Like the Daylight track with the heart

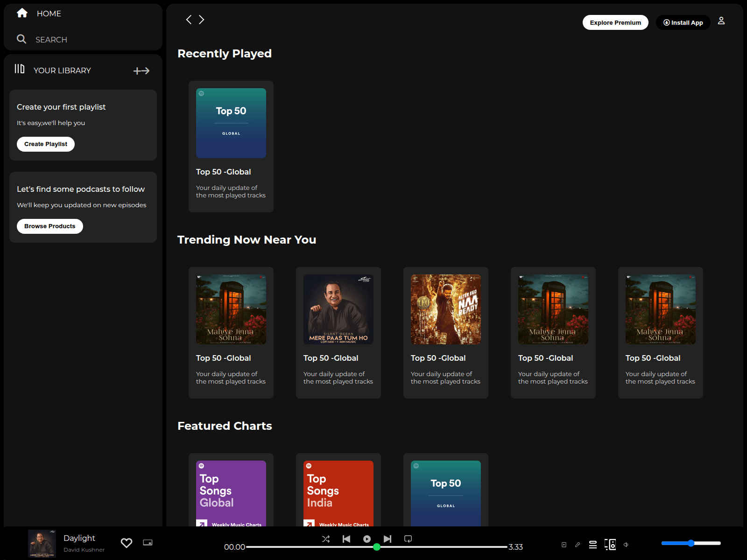point(127,543)
